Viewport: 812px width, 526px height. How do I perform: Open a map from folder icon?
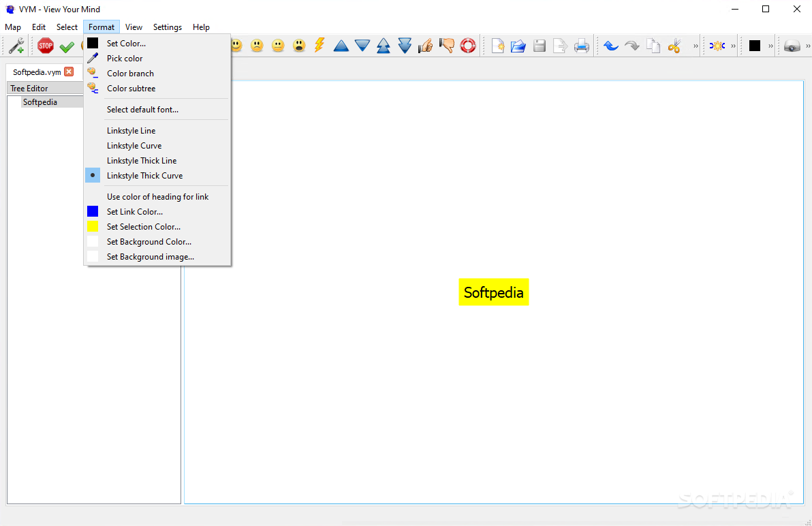(x=518, y=46)
